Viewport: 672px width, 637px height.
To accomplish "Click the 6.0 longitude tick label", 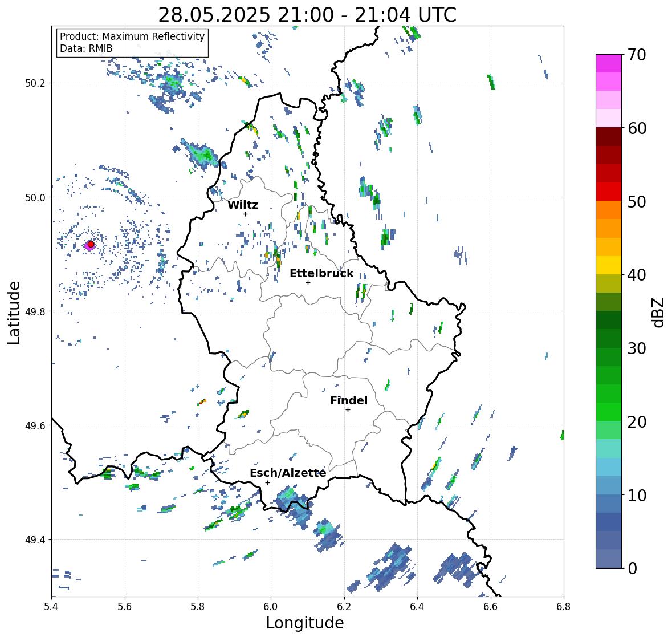I will pos(271,606).
